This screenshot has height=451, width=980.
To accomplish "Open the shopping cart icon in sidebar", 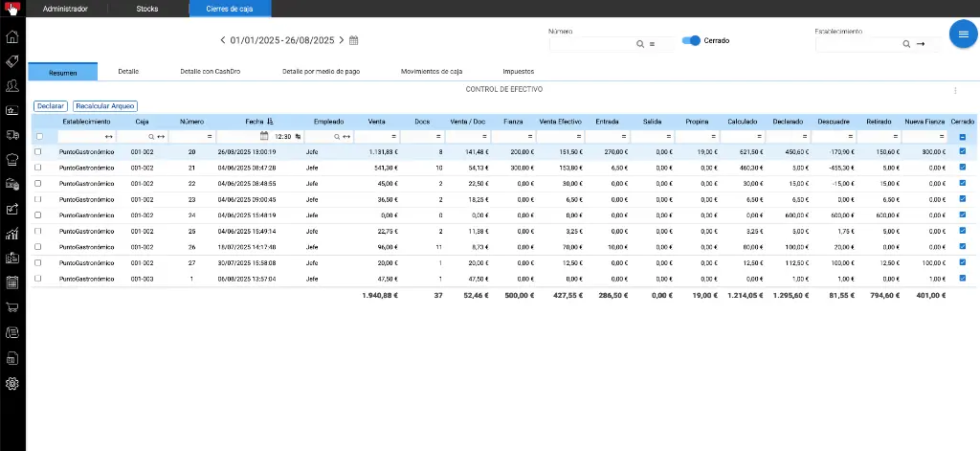I will pos(11,307).
